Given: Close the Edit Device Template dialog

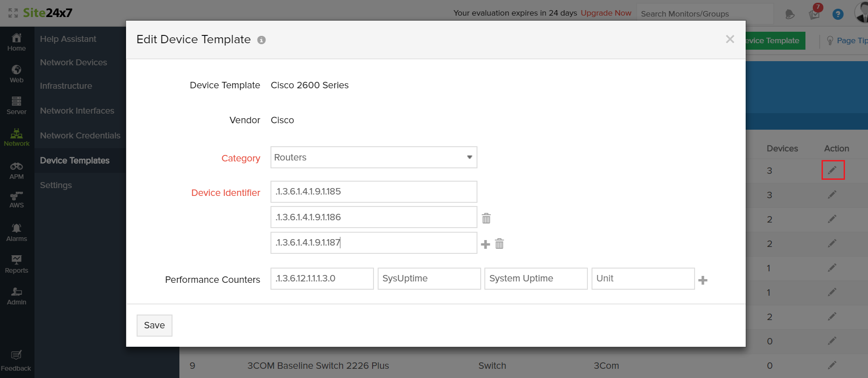Looking at the screenshot, I should (730, 39).
